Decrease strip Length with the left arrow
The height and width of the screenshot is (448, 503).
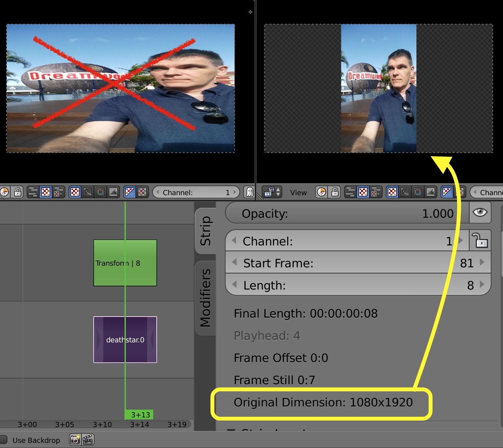tap(235, 284)
